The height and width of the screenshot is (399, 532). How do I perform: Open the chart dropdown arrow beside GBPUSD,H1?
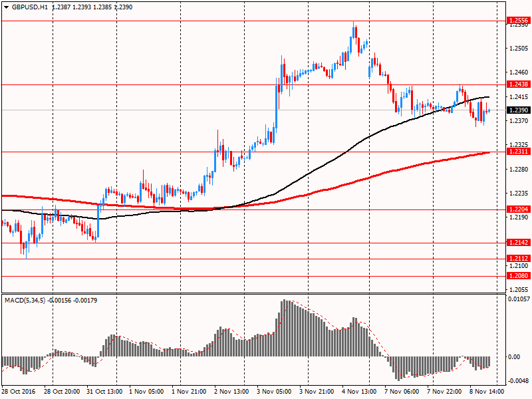pyautogui.click(x=7, y=7)
